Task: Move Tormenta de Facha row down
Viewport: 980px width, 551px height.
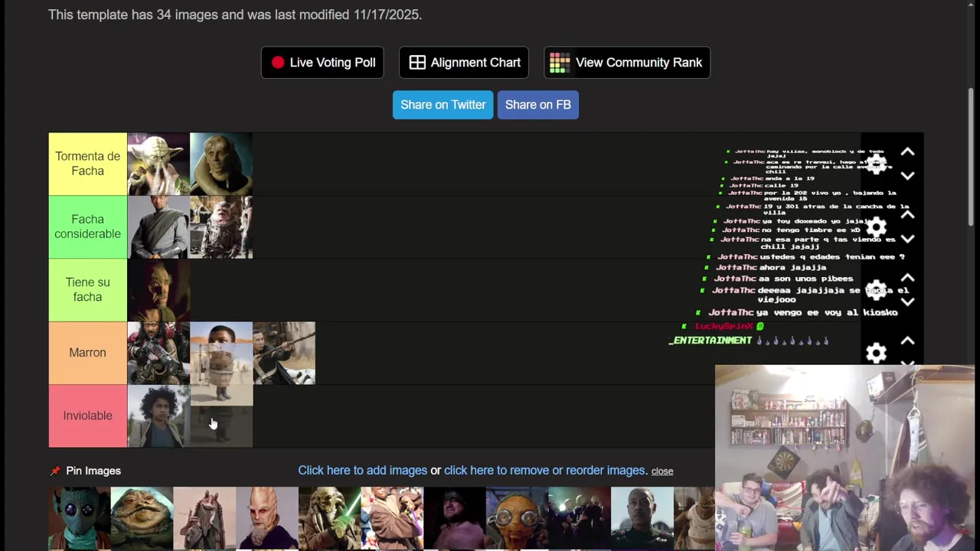Action: click(907, 175)
